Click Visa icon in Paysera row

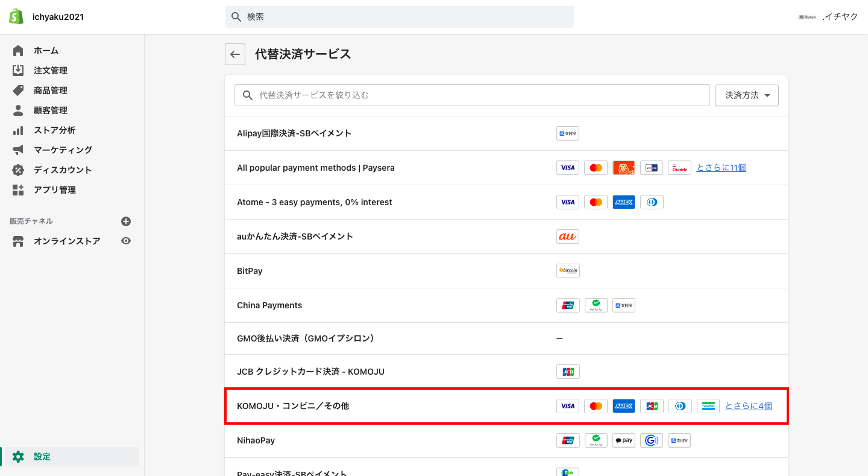[x=568, y=168]
